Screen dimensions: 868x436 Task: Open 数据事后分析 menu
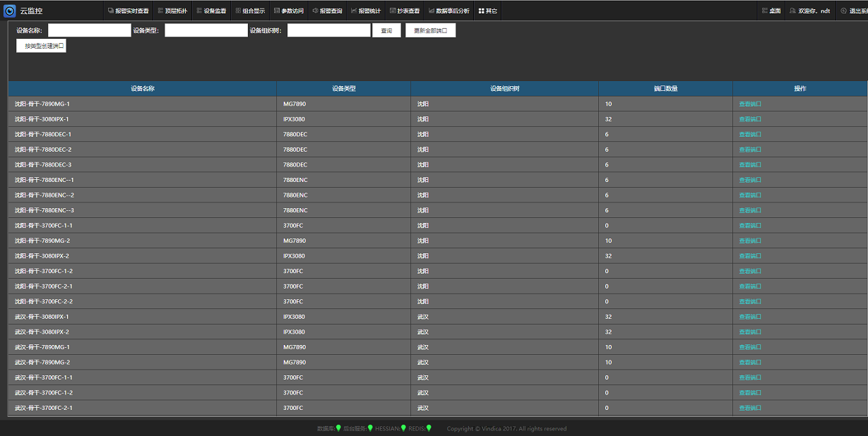(448, 11)
